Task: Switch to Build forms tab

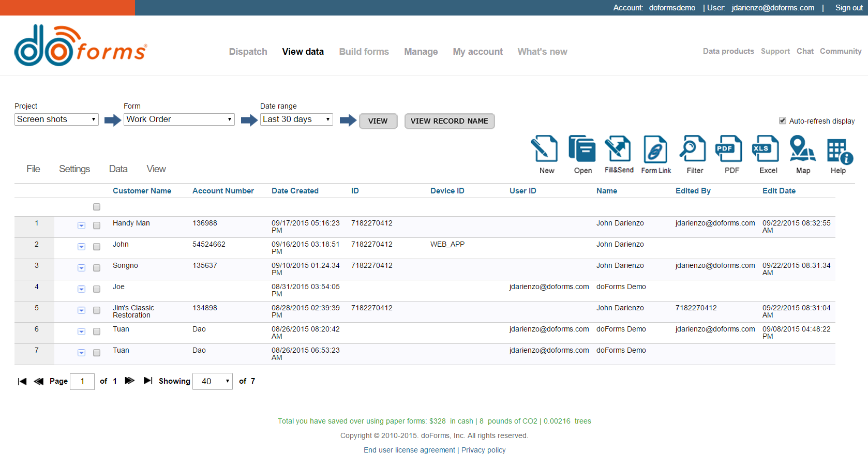Action: [x=364, y=52]
